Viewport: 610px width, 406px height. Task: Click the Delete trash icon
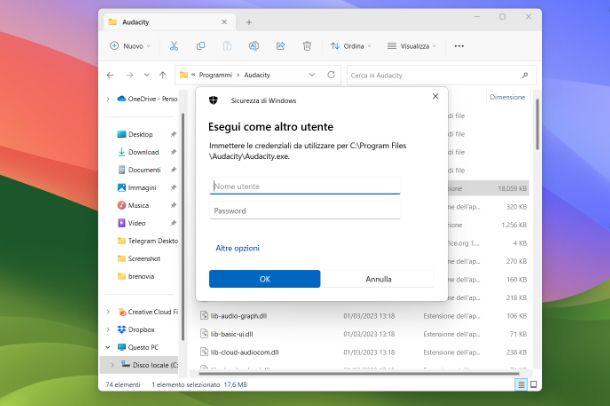(307, 46)
